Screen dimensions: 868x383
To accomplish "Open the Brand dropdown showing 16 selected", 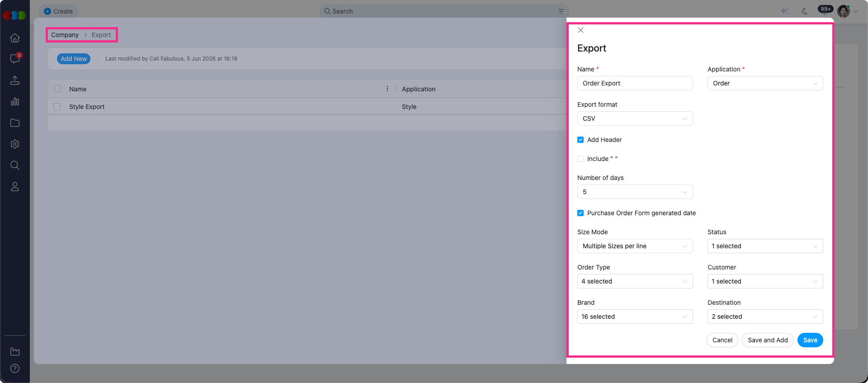I will click(635, 317).
